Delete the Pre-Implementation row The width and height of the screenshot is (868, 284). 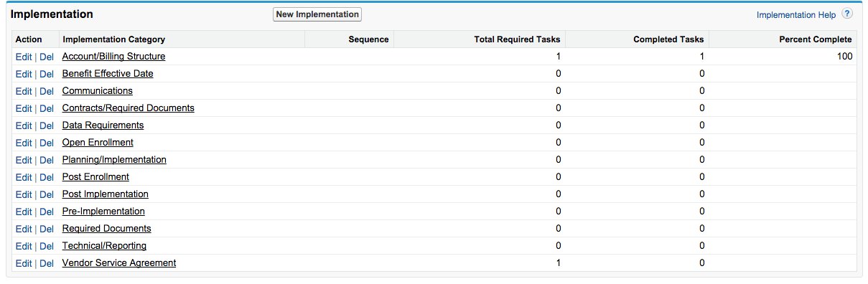point(46,212)
